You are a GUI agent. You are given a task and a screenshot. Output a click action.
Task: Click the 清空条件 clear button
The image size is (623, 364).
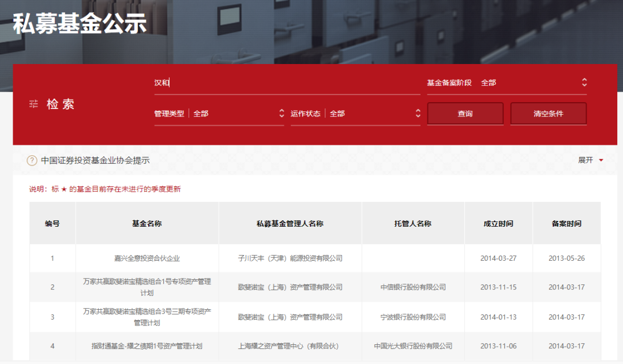(x=548, y=114)
